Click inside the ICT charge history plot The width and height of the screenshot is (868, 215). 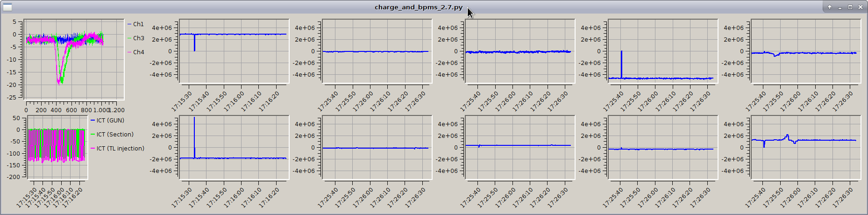coord(56,146)
